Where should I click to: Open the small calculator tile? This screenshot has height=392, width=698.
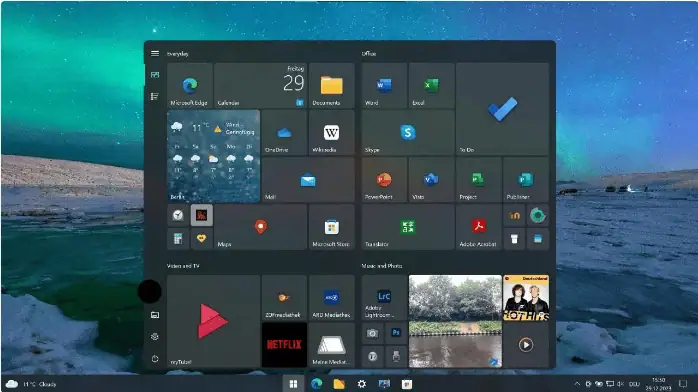(178, 239)
